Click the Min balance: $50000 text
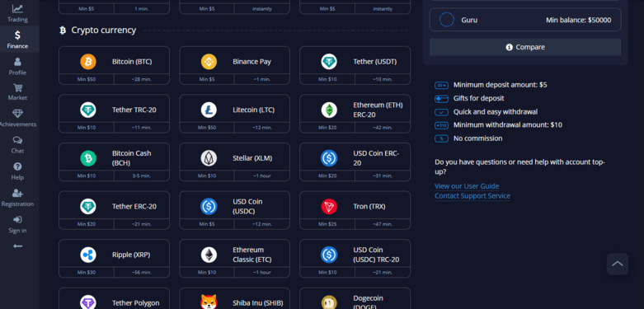Screen dimensions: 644x309 tap(578, 20)
